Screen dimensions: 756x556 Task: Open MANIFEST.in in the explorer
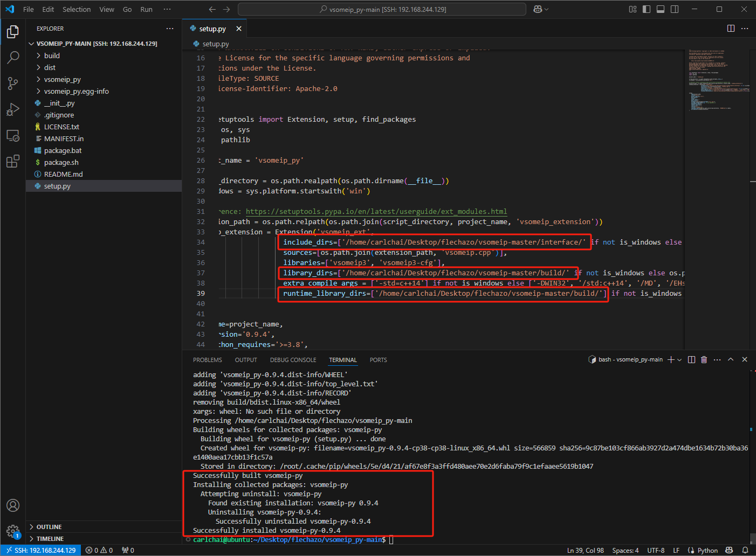coord(104,138)
